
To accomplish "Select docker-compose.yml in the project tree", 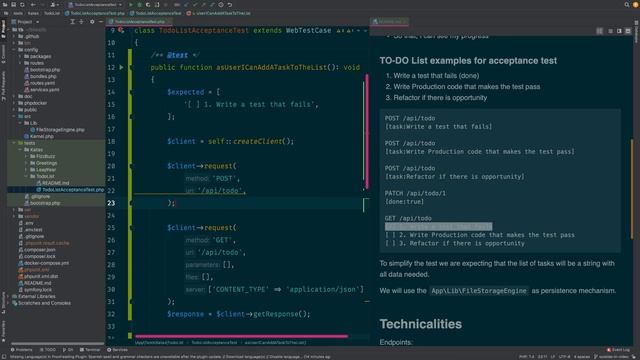I will pyautogui.click(x=44, y=263).
